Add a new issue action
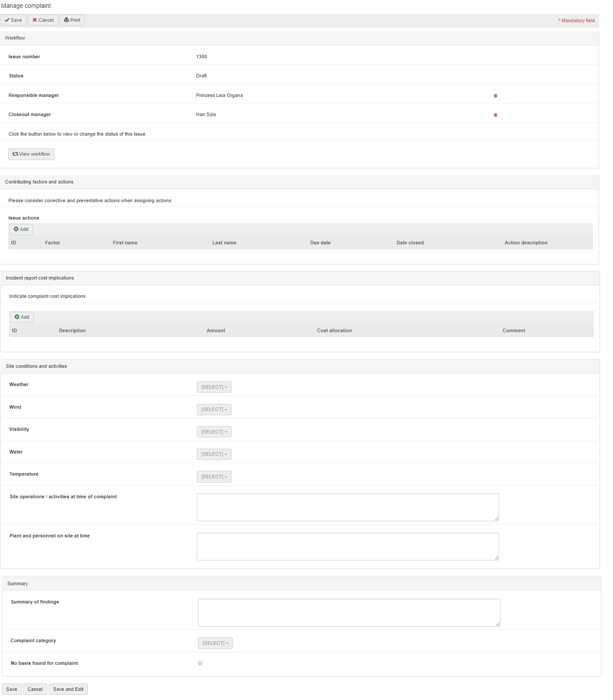The width and height of the screenshot is (613, 700). (21, 229)
